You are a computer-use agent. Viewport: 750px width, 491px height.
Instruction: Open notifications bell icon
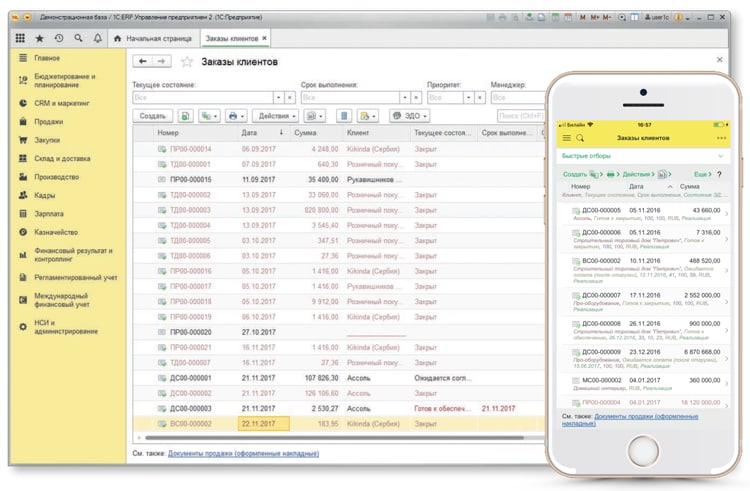(x=98, y=38)
